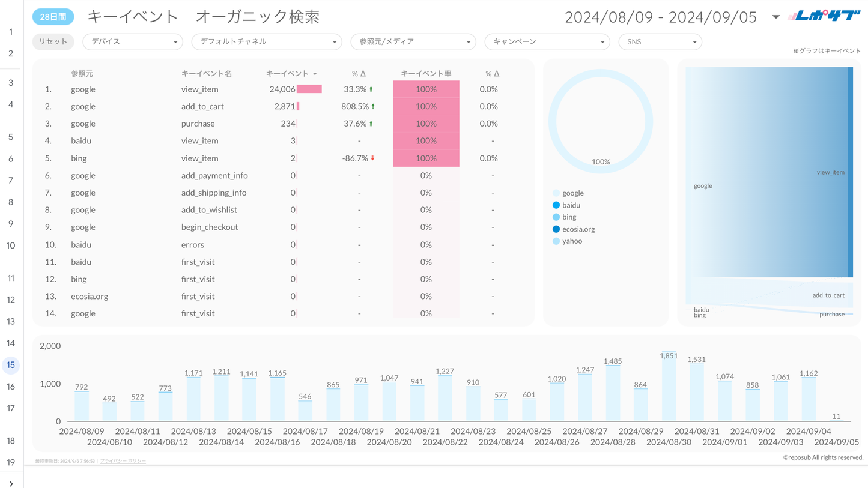Open the キャンペーン dropdown filter
This screenshot has width=868, height=488.
547,42
